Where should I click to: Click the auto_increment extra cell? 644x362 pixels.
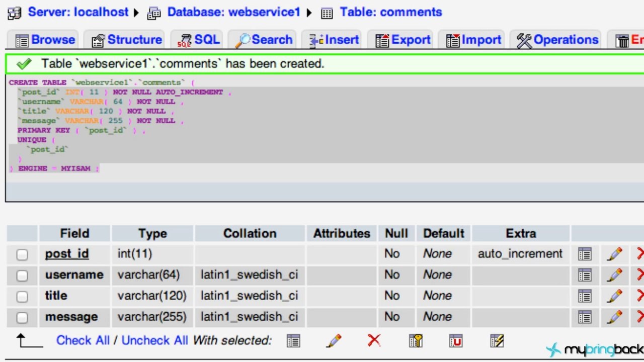click(520, 254)
